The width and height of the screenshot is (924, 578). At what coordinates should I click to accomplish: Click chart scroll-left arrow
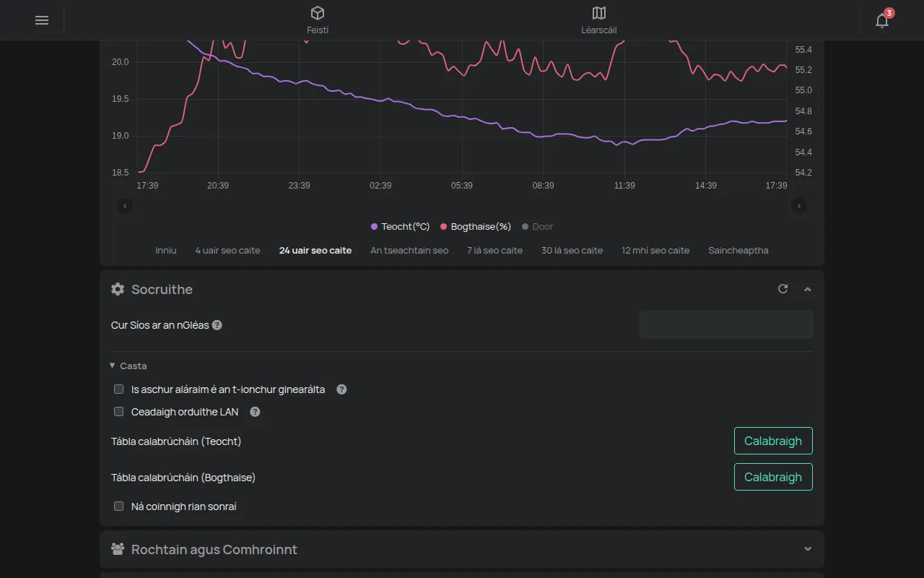tap(125, 206)
